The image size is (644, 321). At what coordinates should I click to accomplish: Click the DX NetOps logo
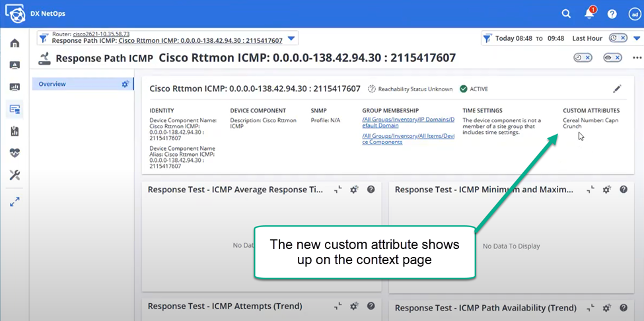tap(15, 13)
